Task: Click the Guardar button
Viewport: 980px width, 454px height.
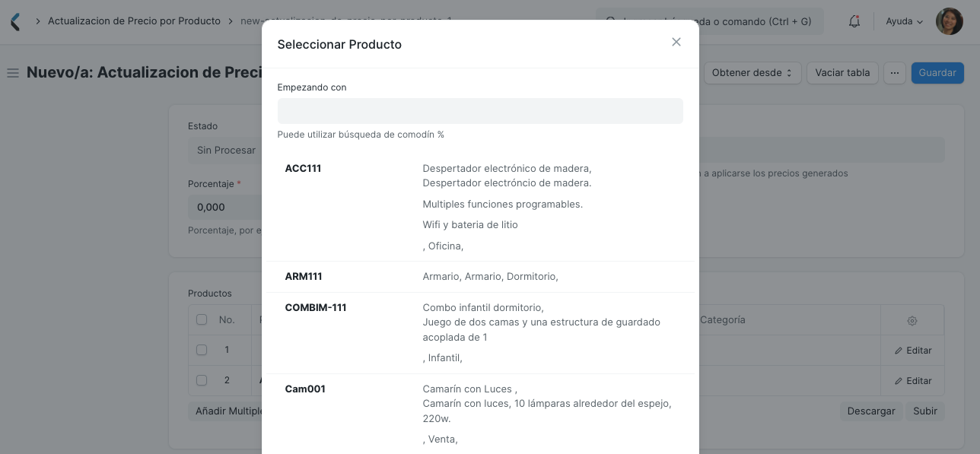Action: [937, 72]
